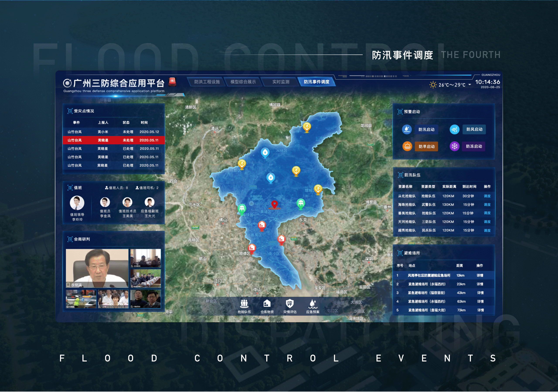Viewport: 558px width, 392px height.
Task: Open the 李常满 main video thumbnail
Action: click(97, 268)
